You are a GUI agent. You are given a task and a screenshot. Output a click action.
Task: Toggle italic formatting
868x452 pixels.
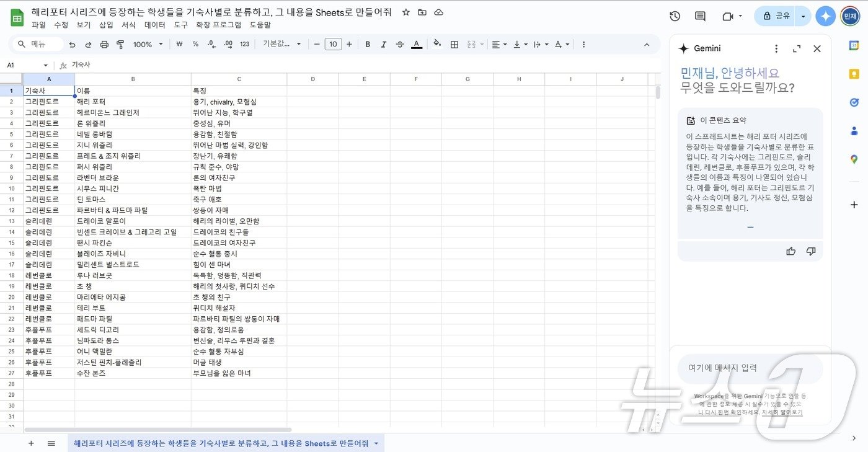[384, 45]
